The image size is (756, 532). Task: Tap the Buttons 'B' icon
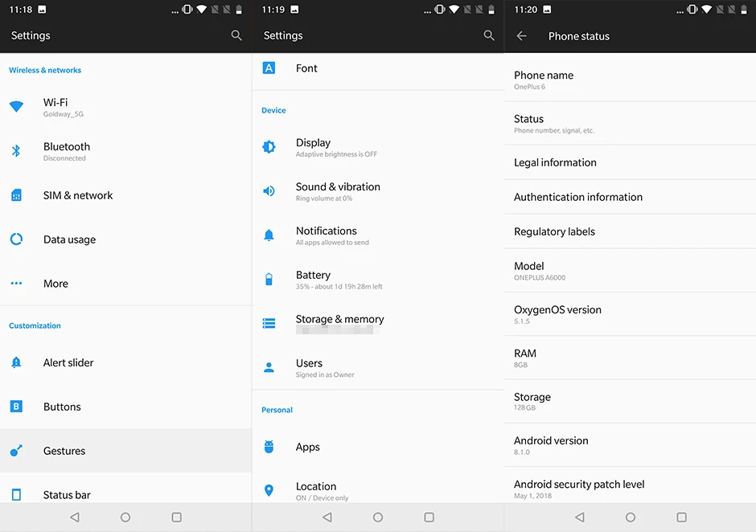tap(16, 406)
